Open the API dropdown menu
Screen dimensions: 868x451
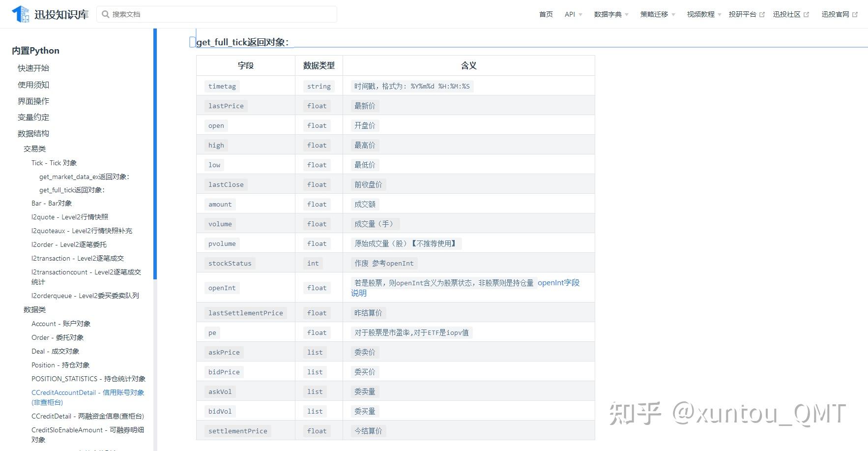pos(572,14)
